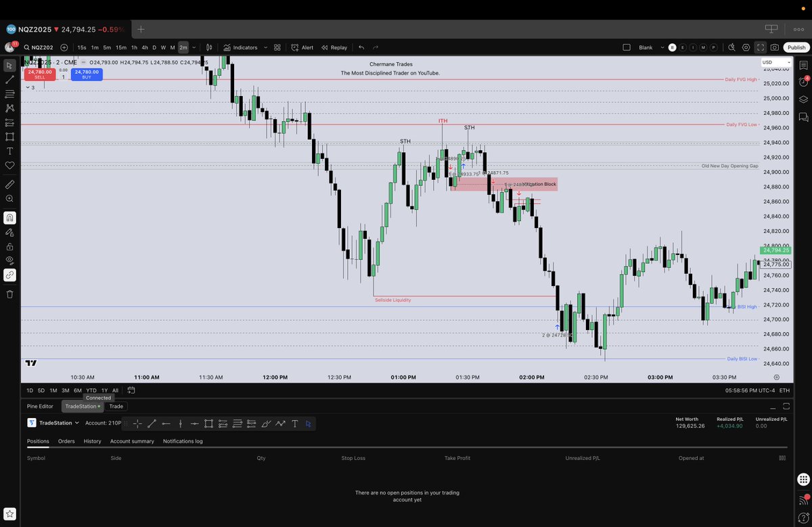This screenshot has width=812, height=527.
Task: Start bar Replay mode
Action: click(334, 47)
